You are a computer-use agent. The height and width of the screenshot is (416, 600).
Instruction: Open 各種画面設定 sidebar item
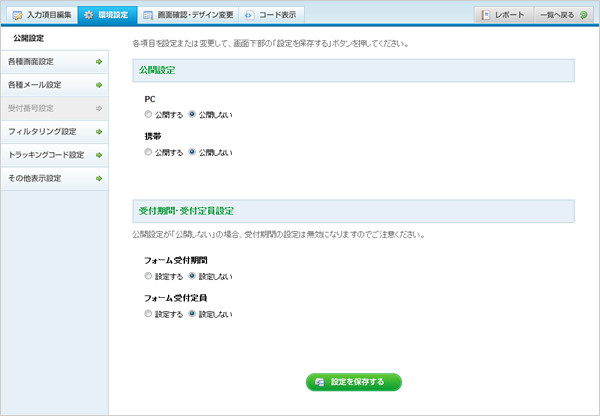pos(54,62)
